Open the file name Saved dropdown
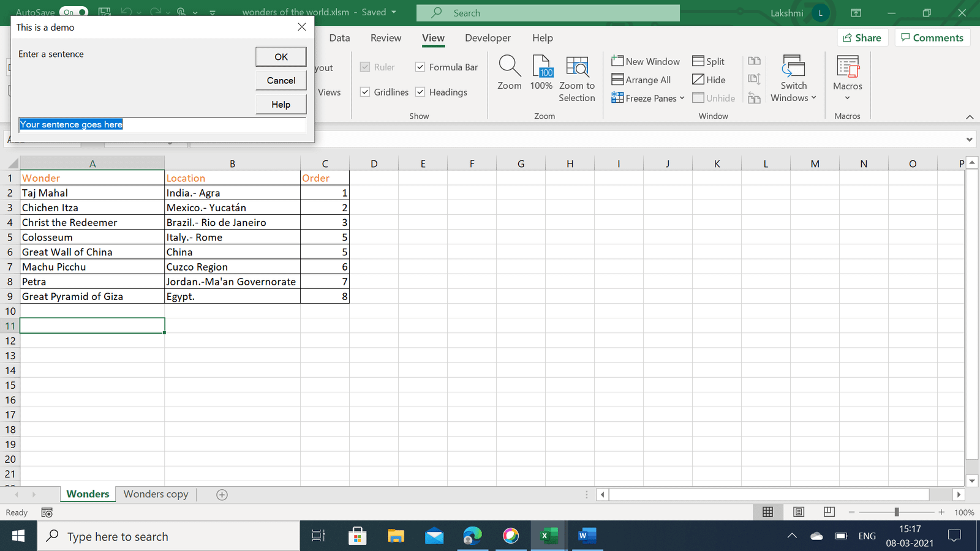The image size is (980, 551). [x=393, y=12]
